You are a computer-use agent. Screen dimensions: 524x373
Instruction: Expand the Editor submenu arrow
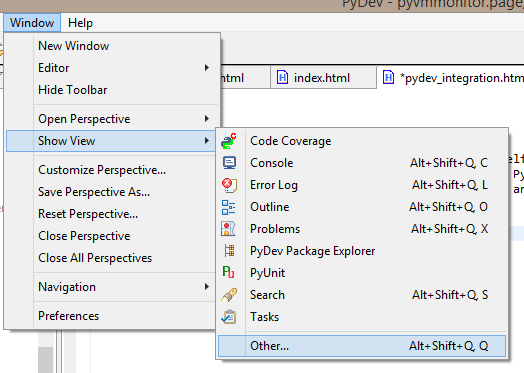207,68
